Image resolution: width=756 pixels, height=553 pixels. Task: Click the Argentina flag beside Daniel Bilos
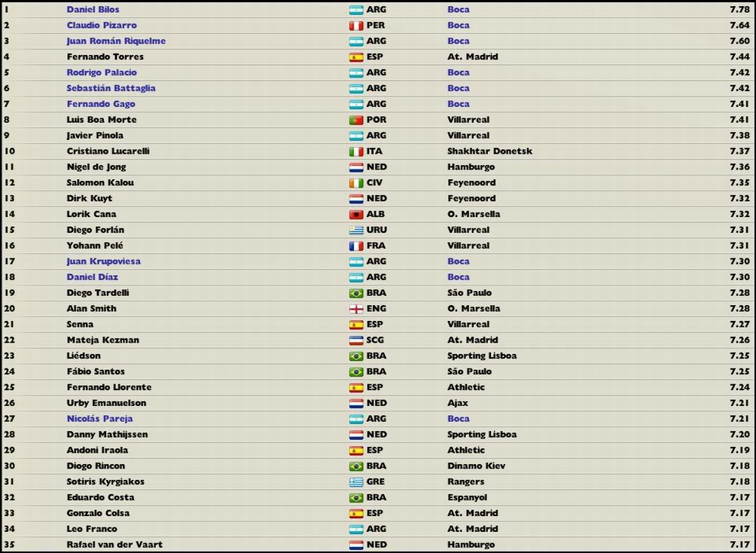[x=356, y=10]
